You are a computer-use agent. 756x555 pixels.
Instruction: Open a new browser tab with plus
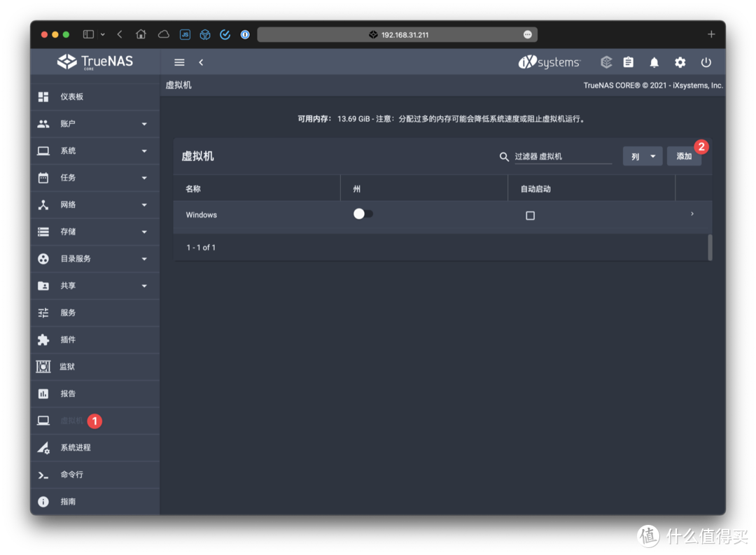pyautogui.click(x=711, y=34)
